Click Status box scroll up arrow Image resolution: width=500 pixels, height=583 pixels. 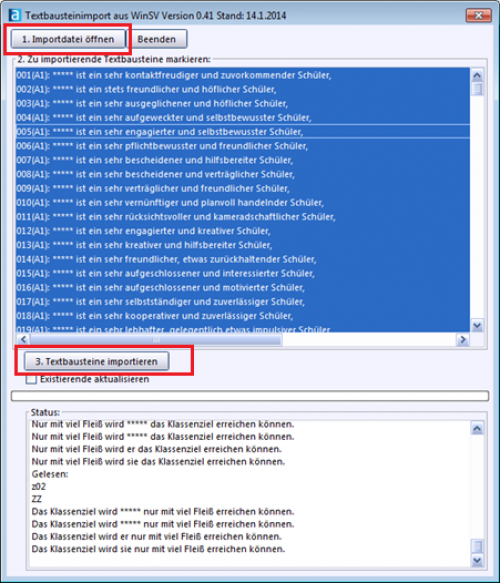[477, 429]
